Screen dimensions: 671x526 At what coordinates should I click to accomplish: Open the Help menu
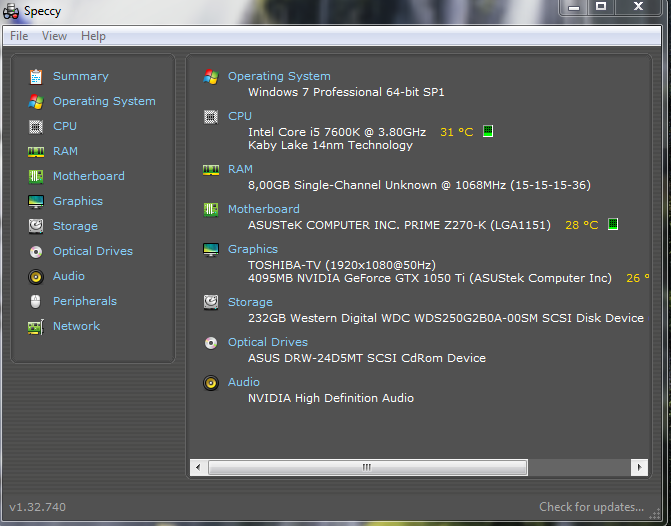point(93,36)
